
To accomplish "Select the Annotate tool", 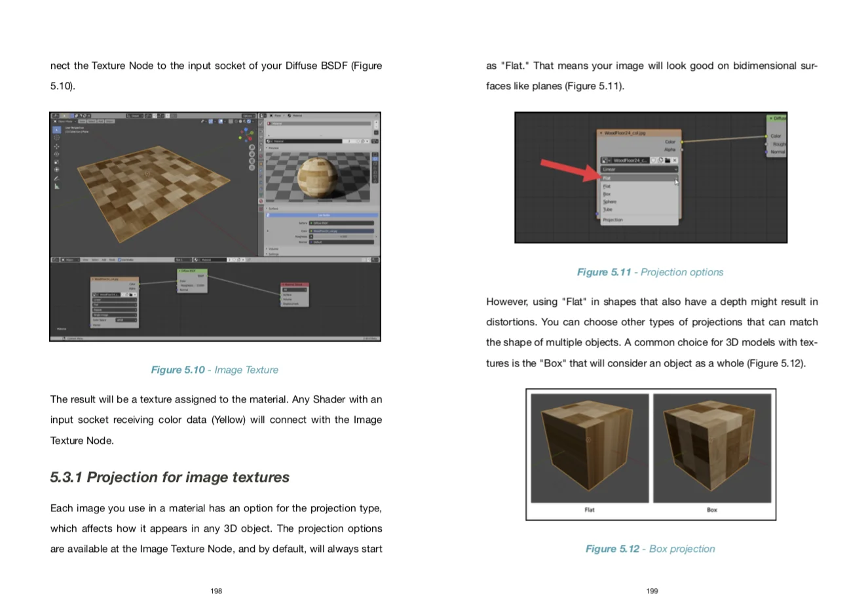I will pyautogui.click(x=56, y=178).
